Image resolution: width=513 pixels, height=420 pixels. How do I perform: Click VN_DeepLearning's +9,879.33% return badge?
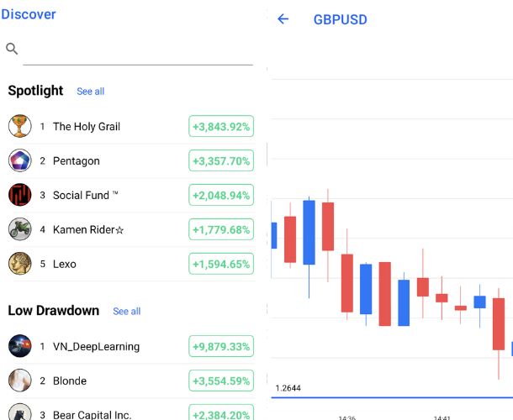[x=221, y=347]
